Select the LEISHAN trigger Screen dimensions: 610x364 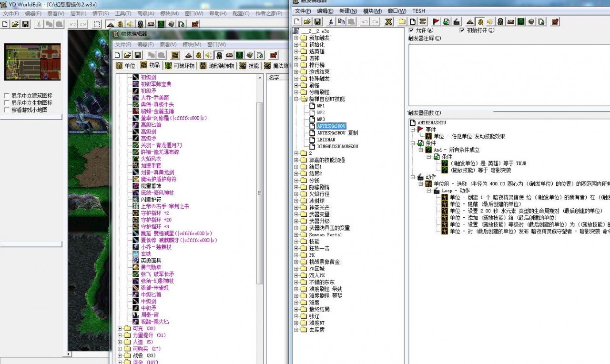click(326, 140)
